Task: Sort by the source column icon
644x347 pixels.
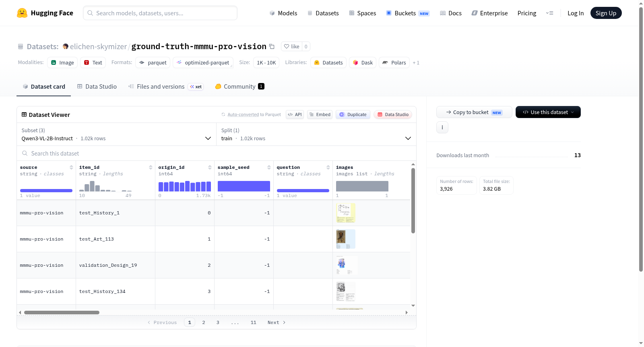Action: click(71, 167)
